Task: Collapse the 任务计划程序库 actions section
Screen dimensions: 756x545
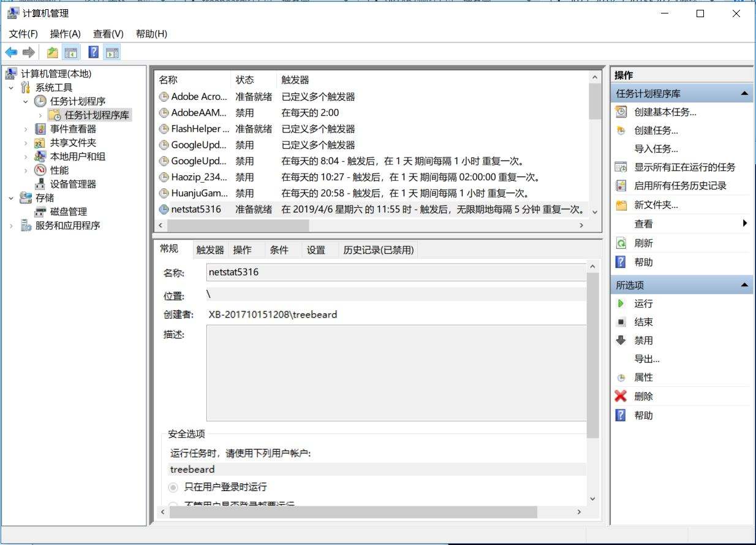Action: click(x=744, y=94)
